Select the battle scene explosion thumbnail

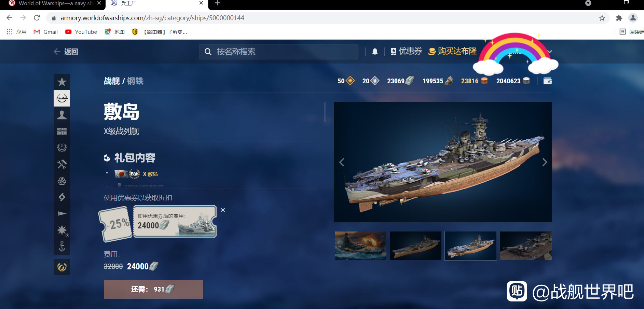[x=360, y=246]
